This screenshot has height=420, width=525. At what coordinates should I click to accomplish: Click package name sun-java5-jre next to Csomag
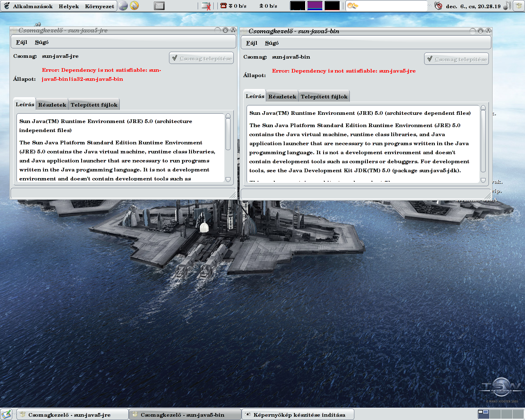click(x=60, y=56)
